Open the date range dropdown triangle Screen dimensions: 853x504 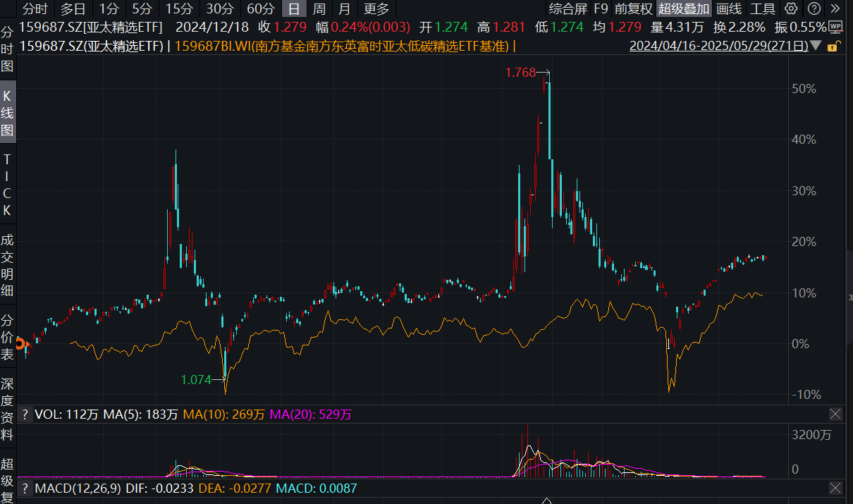coord(816,46)
